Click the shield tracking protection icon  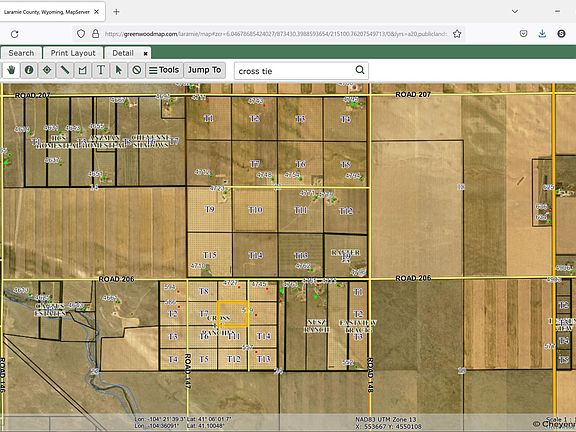81,34
